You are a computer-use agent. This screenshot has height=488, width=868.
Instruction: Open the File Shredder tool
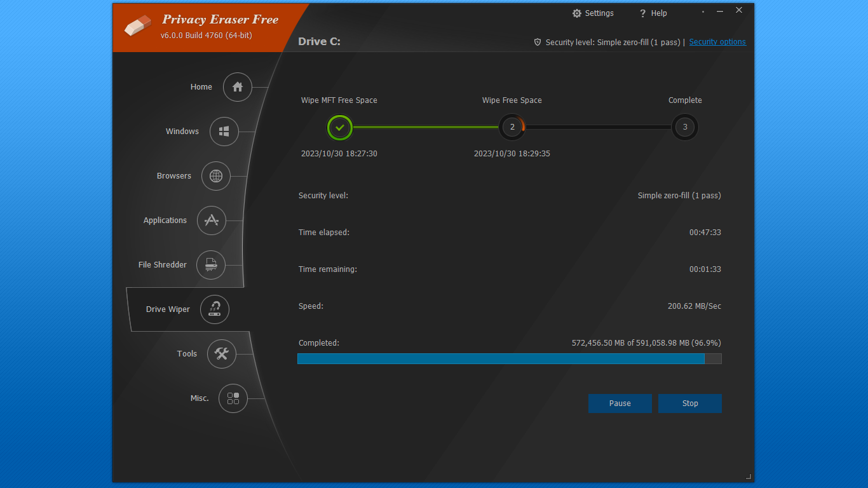pos(210,265)
